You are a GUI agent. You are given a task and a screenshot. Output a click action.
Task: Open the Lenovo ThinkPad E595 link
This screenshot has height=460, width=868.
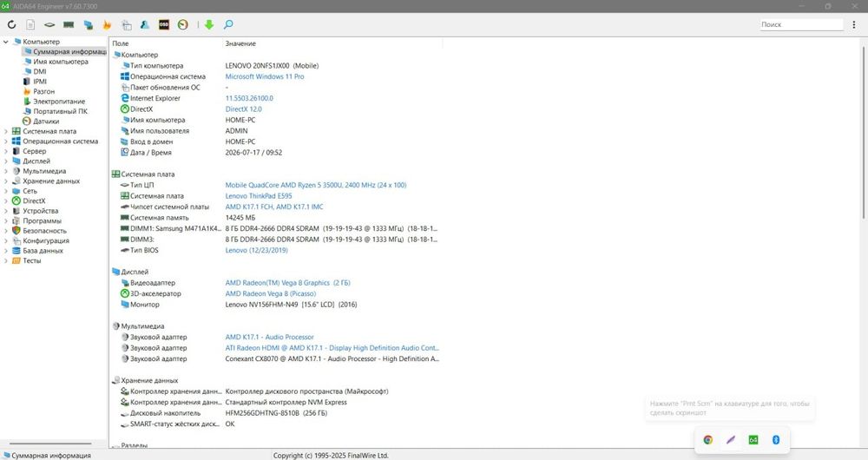click(259, 196)
